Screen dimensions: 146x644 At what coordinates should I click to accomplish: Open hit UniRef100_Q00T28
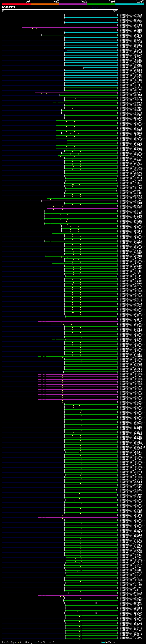click(131, 15)
